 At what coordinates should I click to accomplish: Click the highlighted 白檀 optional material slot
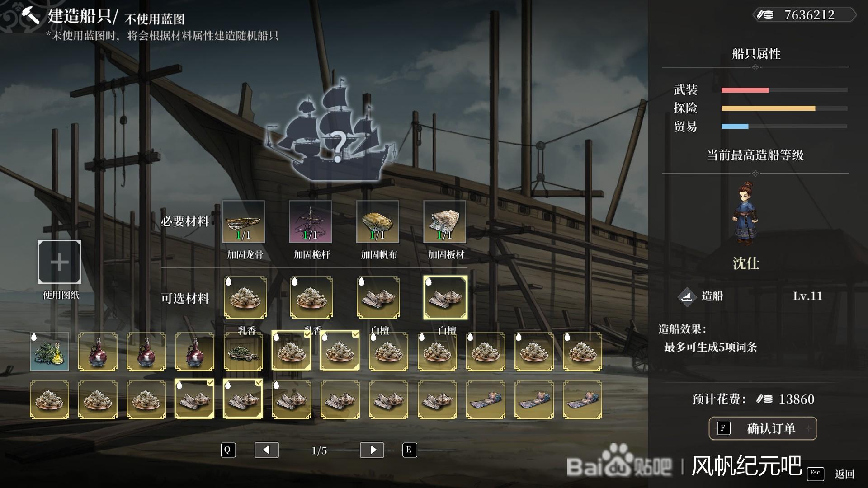445,298
